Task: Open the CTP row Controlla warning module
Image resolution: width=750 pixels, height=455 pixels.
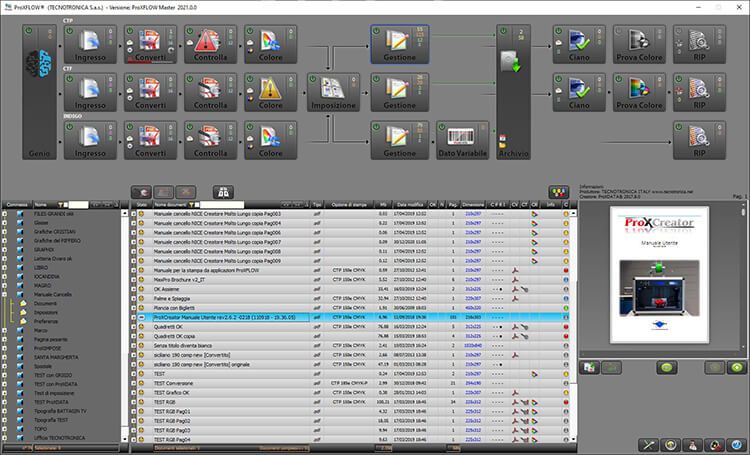Action: coord(210,44)
